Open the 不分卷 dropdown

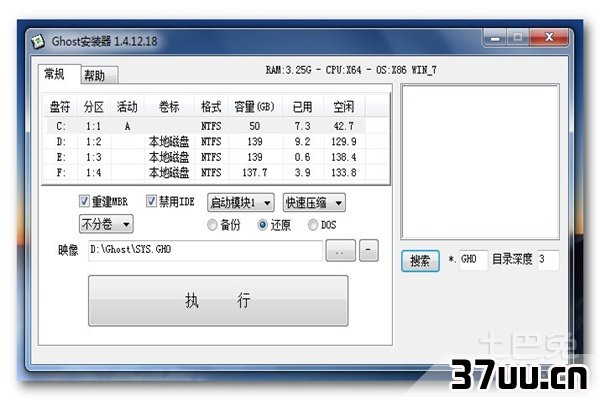[106, 224]
